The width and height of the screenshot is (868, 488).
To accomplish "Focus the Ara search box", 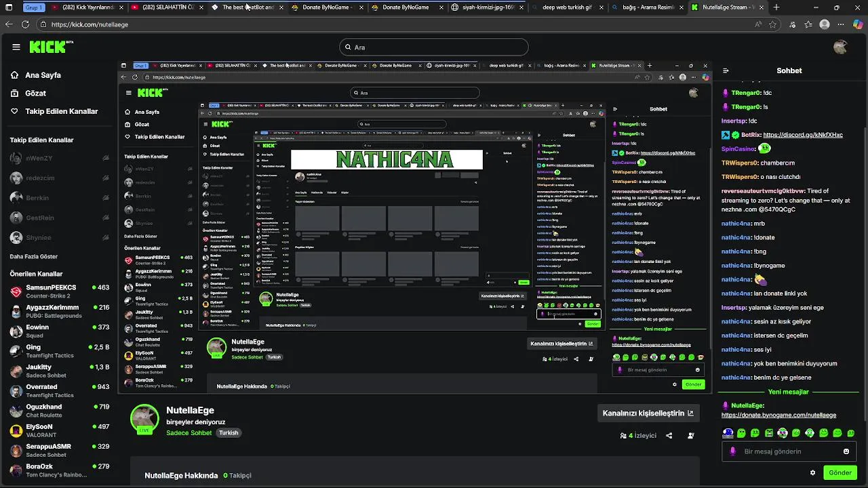I will (x=434, y=47).
